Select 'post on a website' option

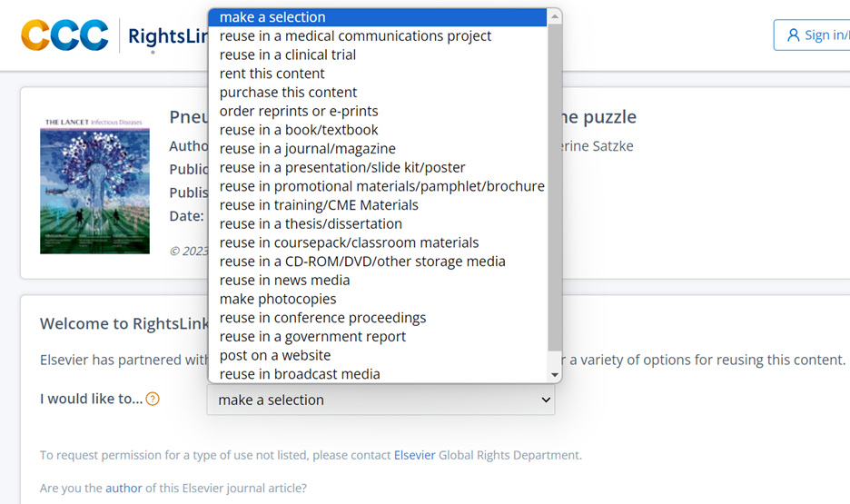click(275, 355)
